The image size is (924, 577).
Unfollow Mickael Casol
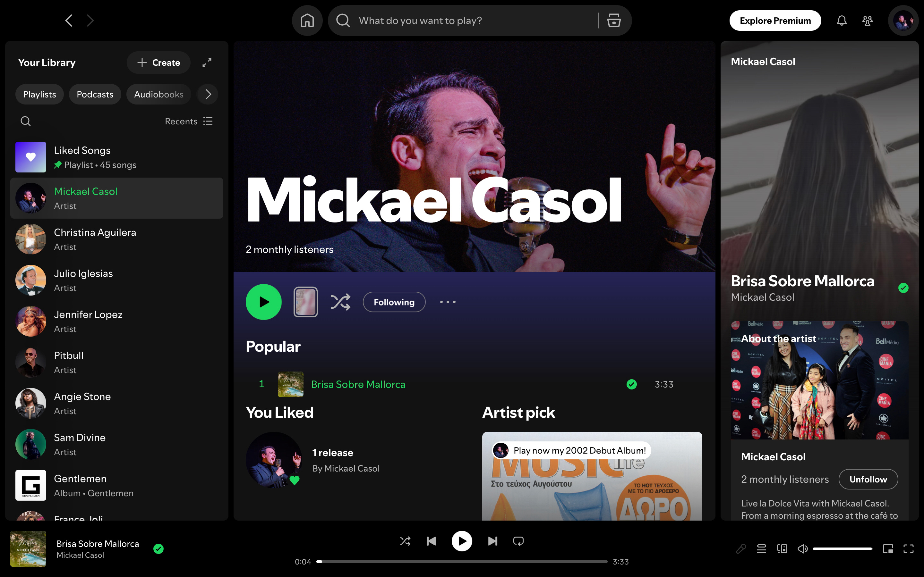tap(868, 479)
